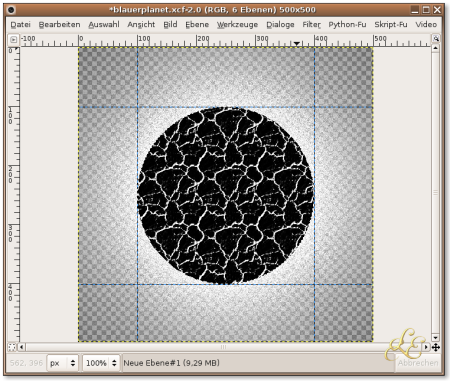
Task: Open the Datei menu
Action: (20, 25)
